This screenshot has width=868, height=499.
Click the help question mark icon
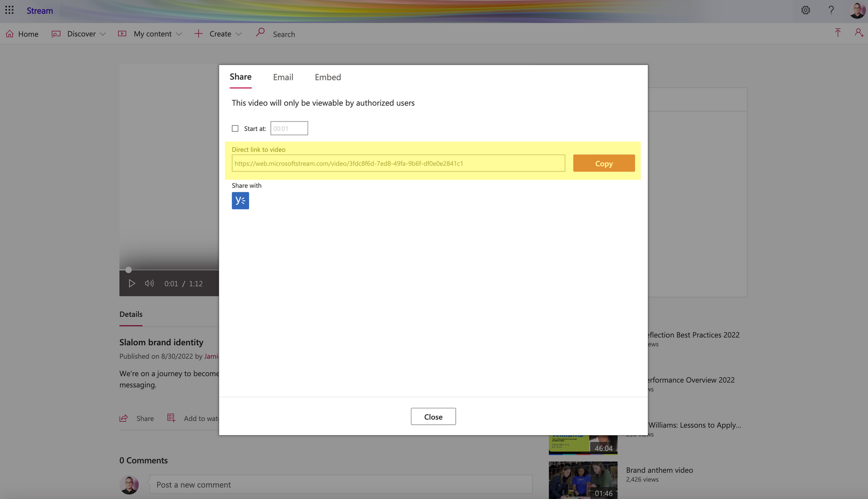tap(830, 11)
